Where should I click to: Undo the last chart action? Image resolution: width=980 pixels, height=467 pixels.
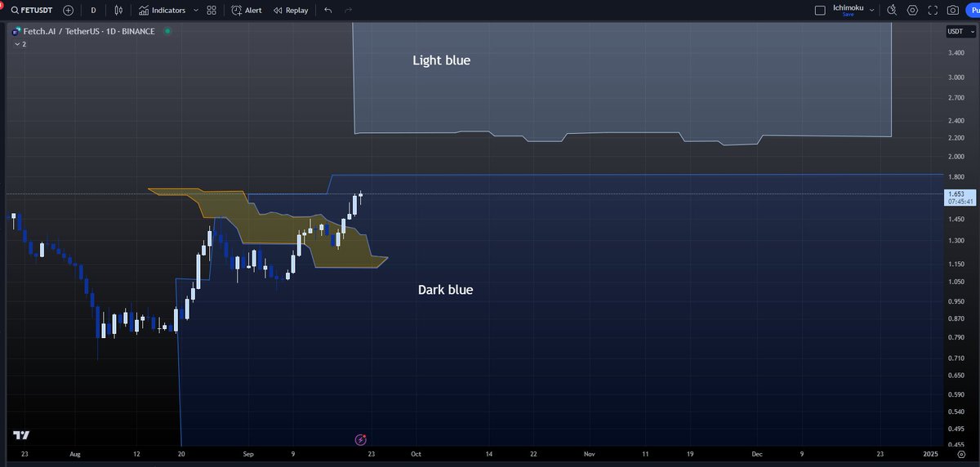[x=328, y=11]
